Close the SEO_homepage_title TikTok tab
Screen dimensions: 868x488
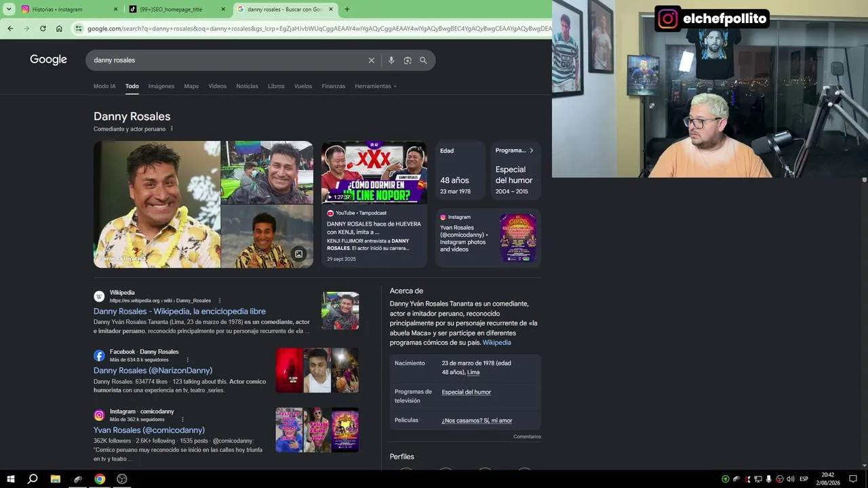223,9
